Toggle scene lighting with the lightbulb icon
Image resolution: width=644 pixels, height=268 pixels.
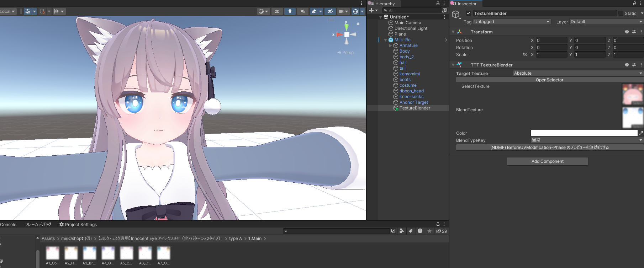click(x=290, y=11)
